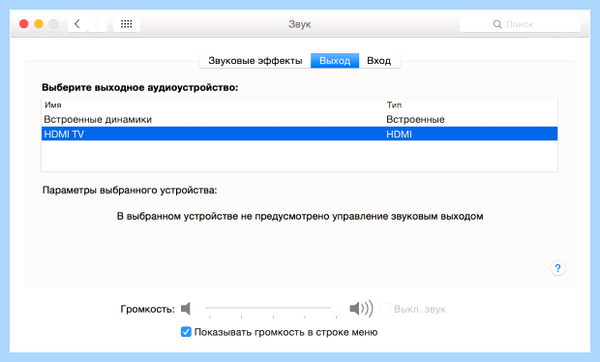The width and height of the screenshot is (600, 362).
Task: Minimize the window with the yellow button
Action: [x=39, y=24]
